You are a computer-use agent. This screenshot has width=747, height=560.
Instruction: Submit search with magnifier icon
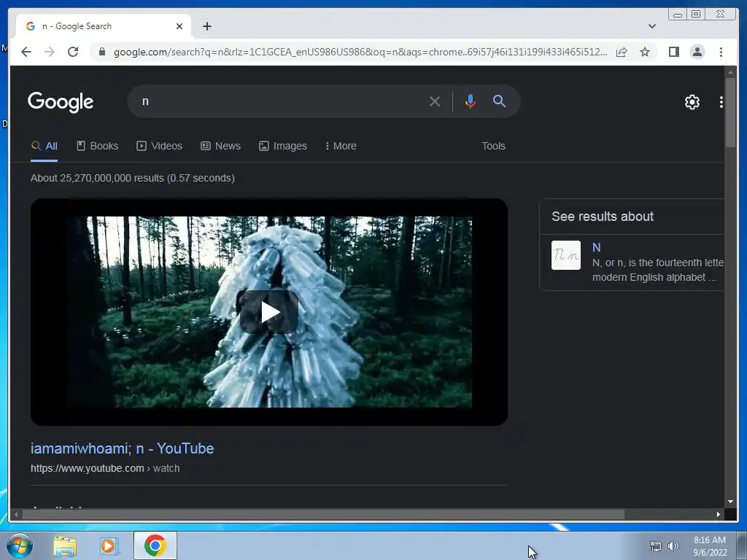pos(499,101)
